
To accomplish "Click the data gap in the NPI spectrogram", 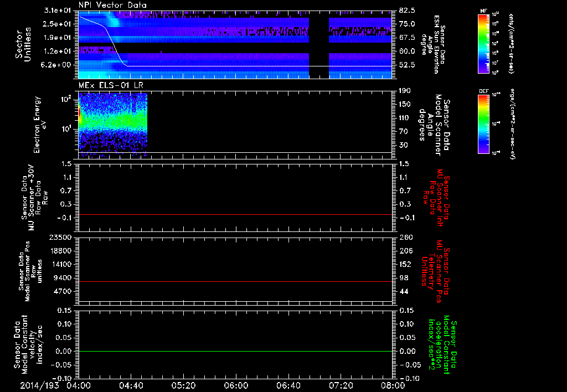I will pyautogui.click(x=319, y=44).
